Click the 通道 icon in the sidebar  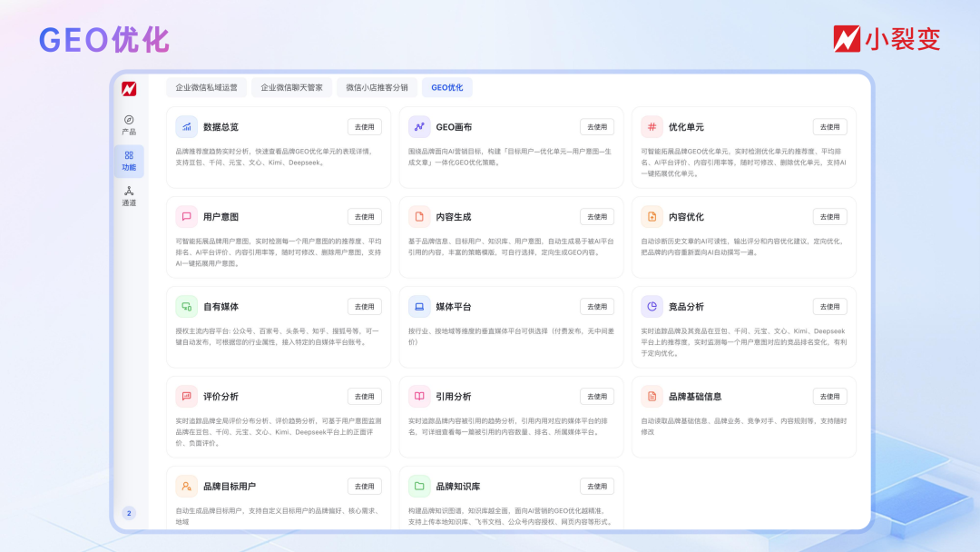pyautogui.click(x=128, y=190)
